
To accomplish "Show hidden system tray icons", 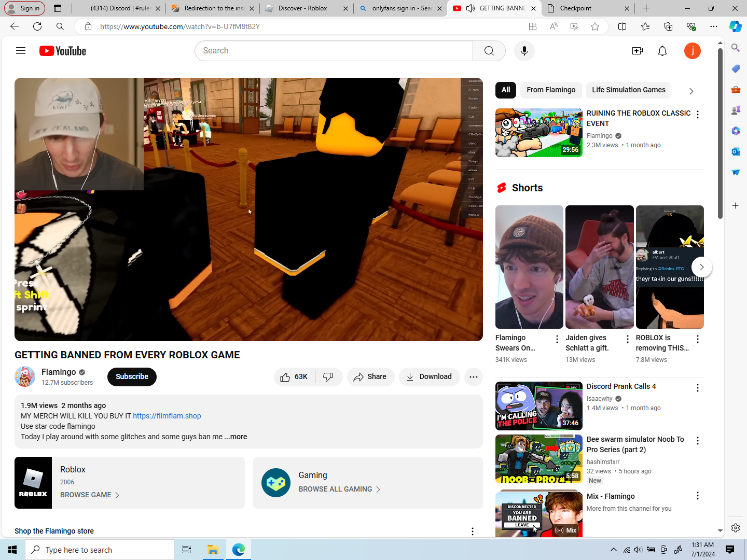I will point(614,550).
